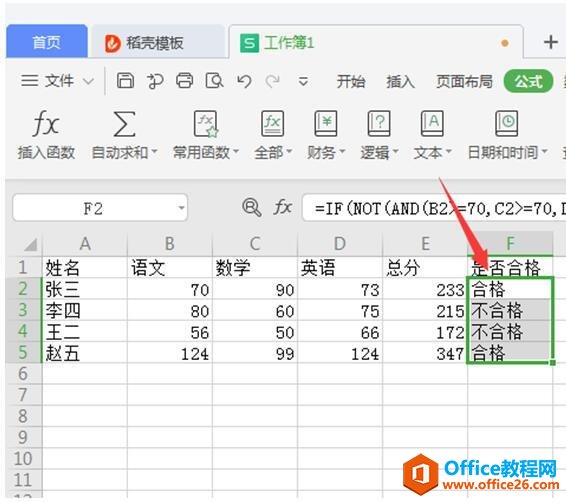Click the export/output icon beside Save

coord(155,81)
